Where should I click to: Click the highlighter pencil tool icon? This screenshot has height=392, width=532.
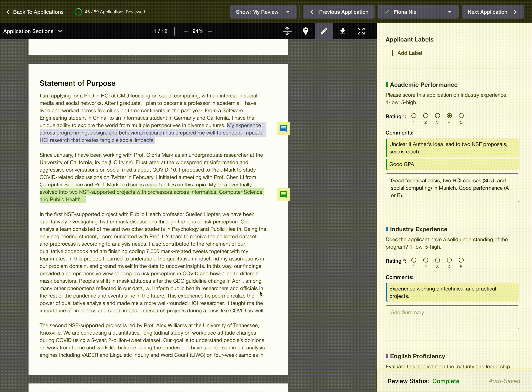[324, 31]
